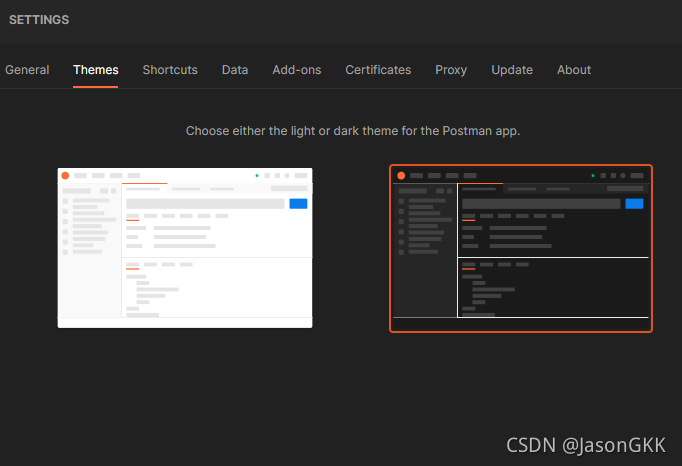Switch to the Proxy tab
Viewport: 682px width, 466px height.
451,70
